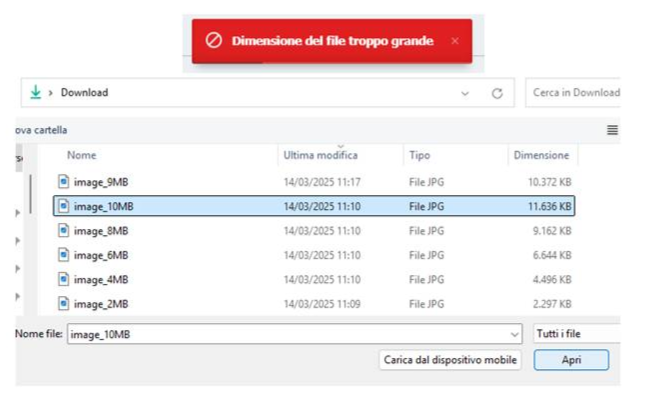Click Download in the breadcrumb path
The width and height of the screenshot is (655, 408).
coord(84,93)
